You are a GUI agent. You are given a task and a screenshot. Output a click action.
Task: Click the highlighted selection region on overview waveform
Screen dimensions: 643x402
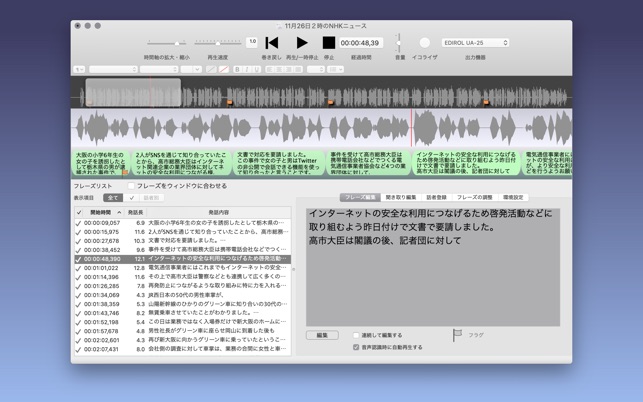pyautogui.click(x=133, y=92)
